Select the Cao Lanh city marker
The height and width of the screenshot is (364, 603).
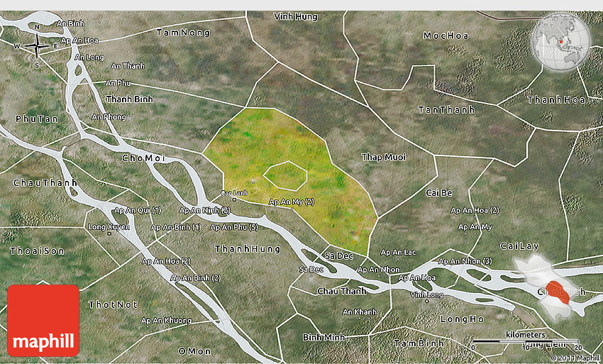[x=234, y=199]
